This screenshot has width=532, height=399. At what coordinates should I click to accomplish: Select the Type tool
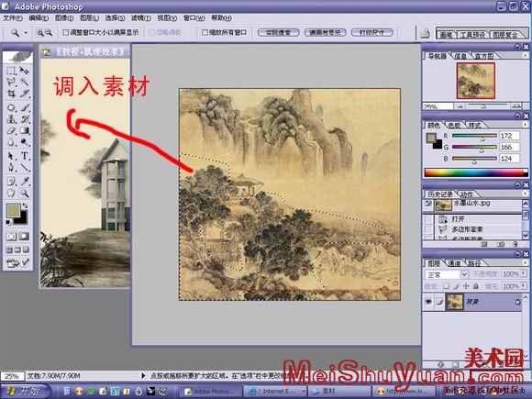(24, 156)
